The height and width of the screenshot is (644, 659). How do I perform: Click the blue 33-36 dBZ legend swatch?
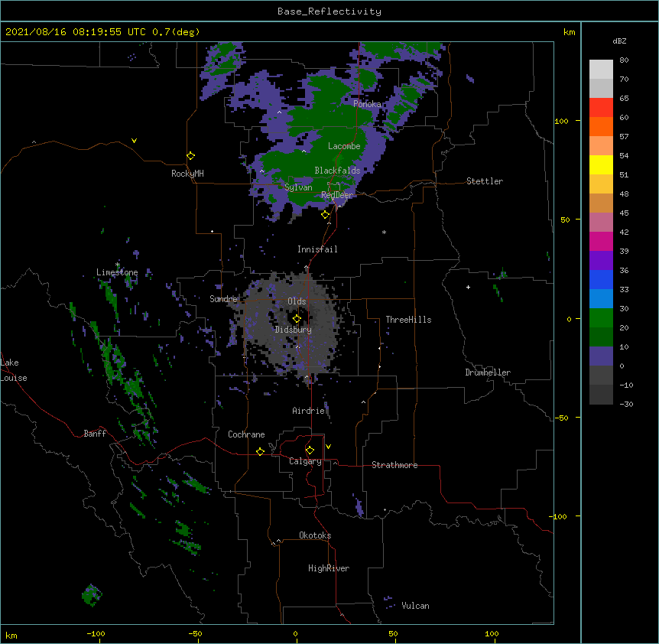click(x=601, y=279)
